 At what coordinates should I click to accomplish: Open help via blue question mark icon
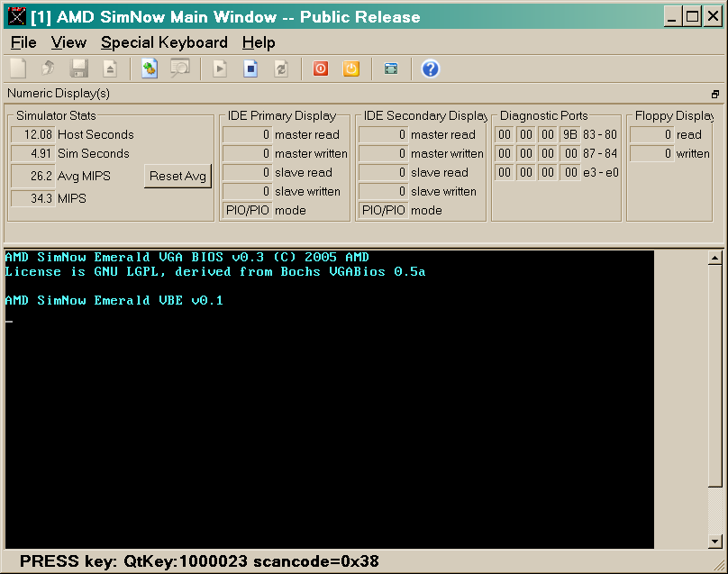click(x=431, y=68)
